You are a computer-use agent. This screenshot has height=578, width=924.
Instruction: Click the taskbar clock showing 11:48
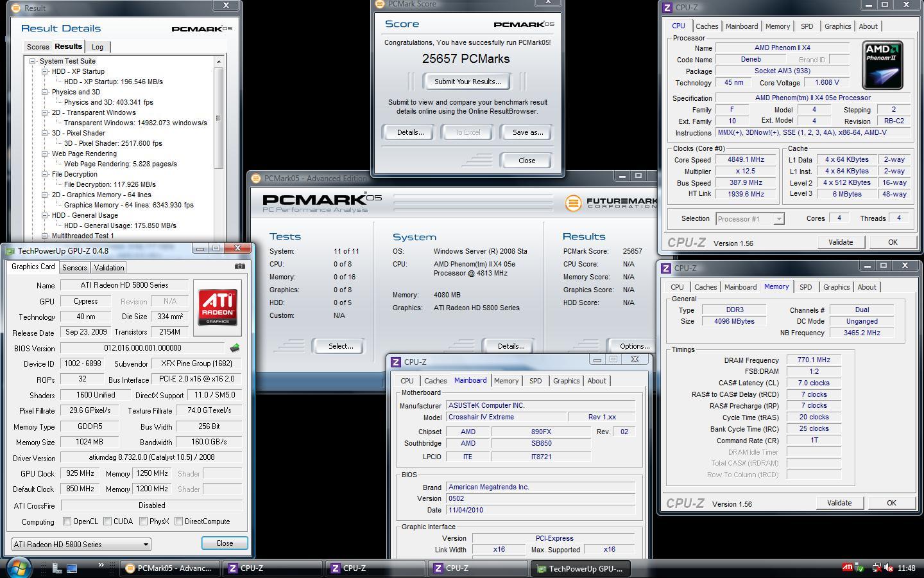[x=907, y=568]
